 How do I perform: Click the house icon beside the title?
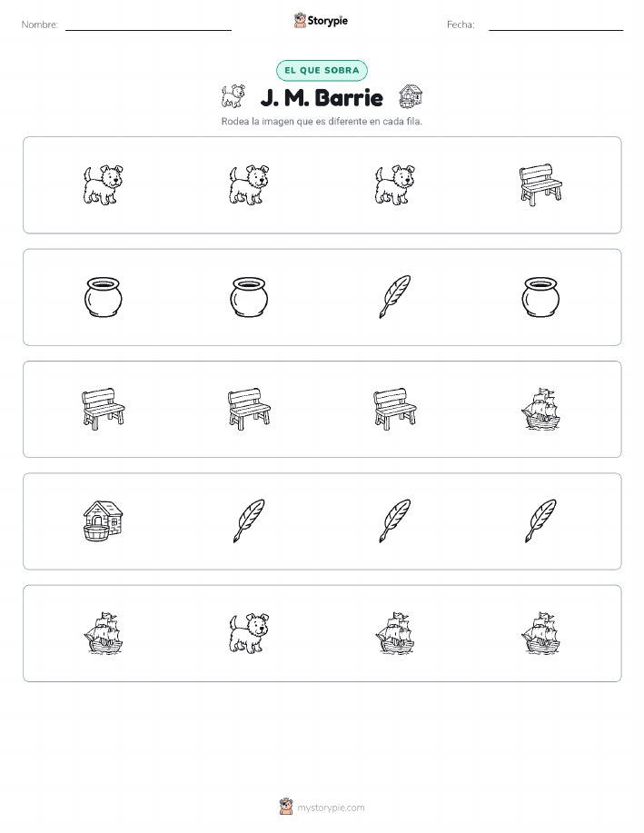pyautogui.click(x=411, y=96)
